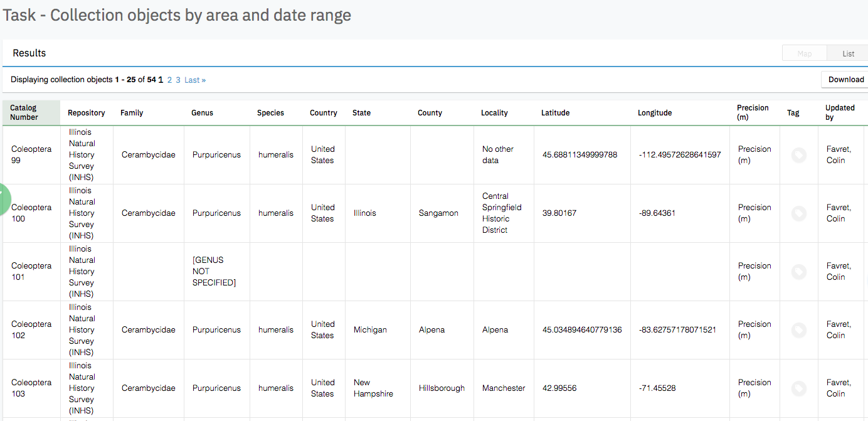The image size is (868, 421).
Task: Click the tag icon for Coleoptera 103
Action: click(799, 388)
